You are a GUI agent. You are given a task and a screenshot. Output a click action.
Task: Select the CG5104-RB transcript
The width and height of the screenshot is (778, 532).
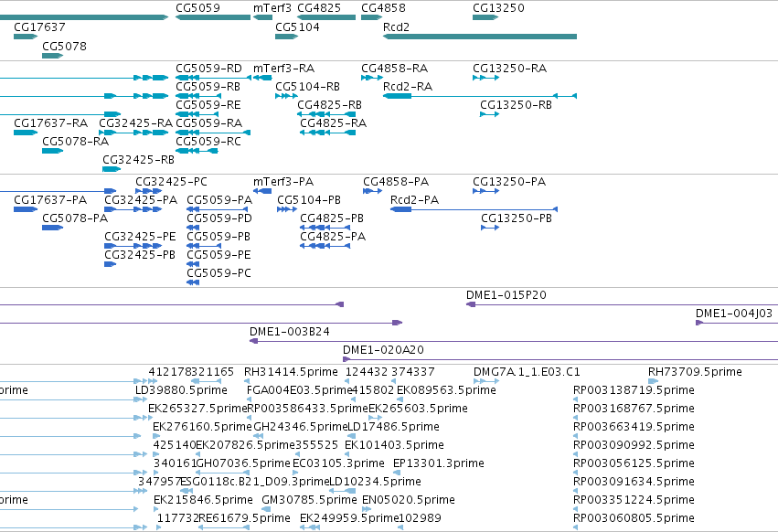click(x=287, y=96)
